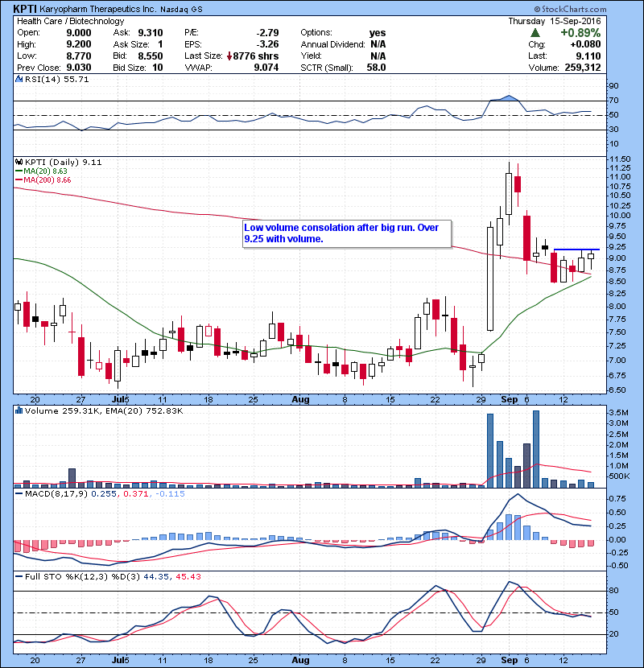Click the Bid price 8.550

151,56
